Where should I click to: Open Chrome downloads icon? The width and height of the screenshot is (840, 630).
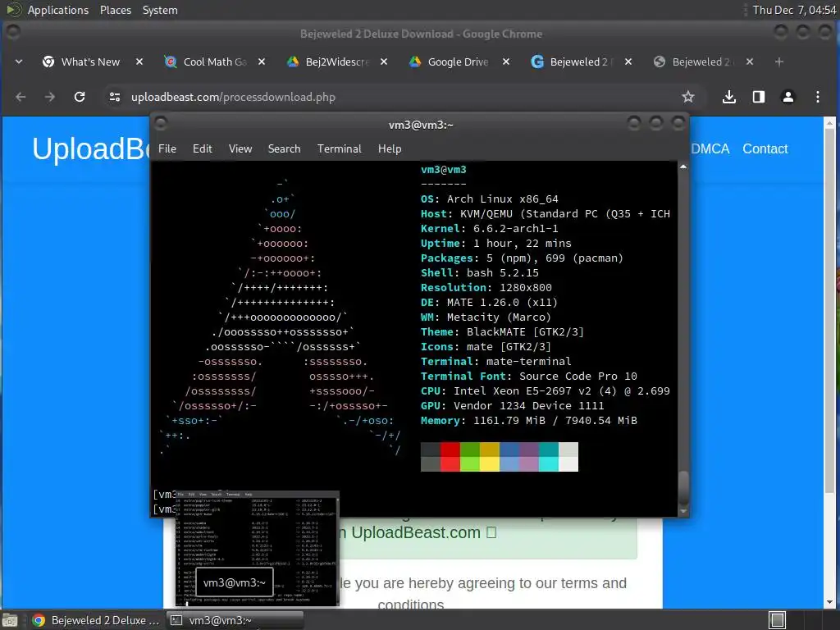728,97
